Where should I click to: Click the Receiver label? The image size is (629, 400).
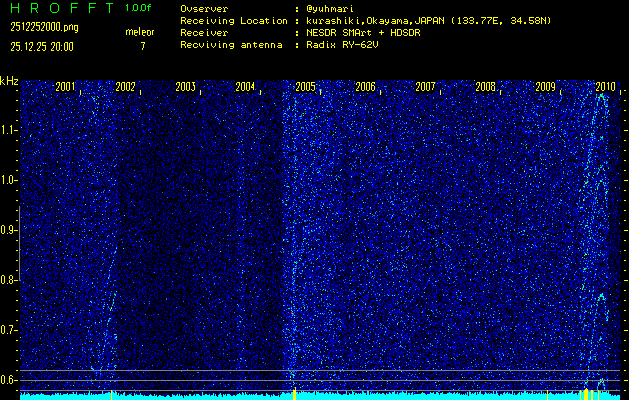point(204,33)
